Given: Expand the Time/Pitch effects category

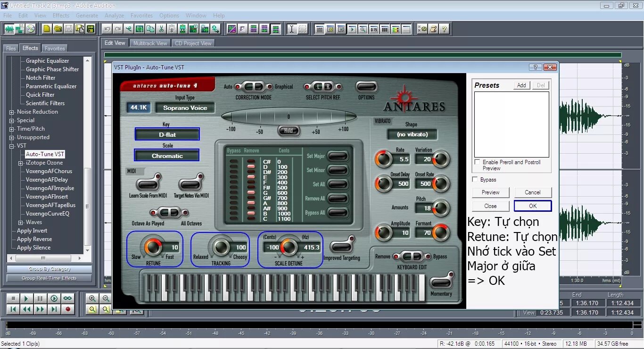Looking at the screenshot, I should pos(12,129).
